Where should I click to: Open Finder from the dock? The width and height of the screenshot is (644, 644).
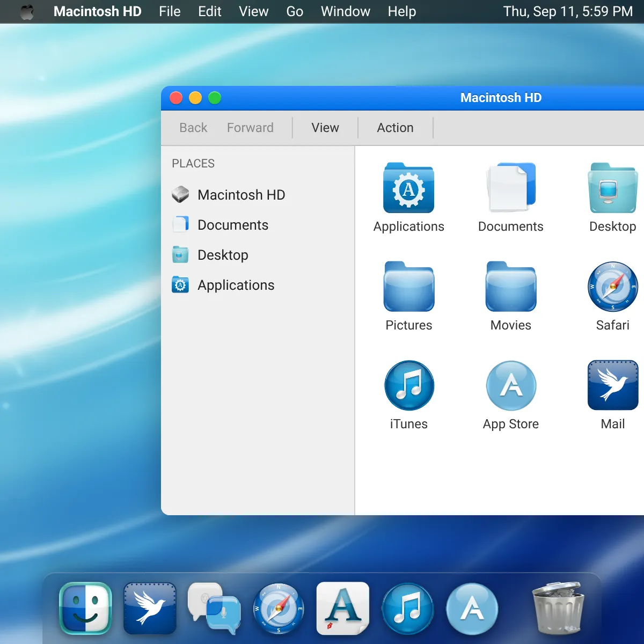[85, 609]
